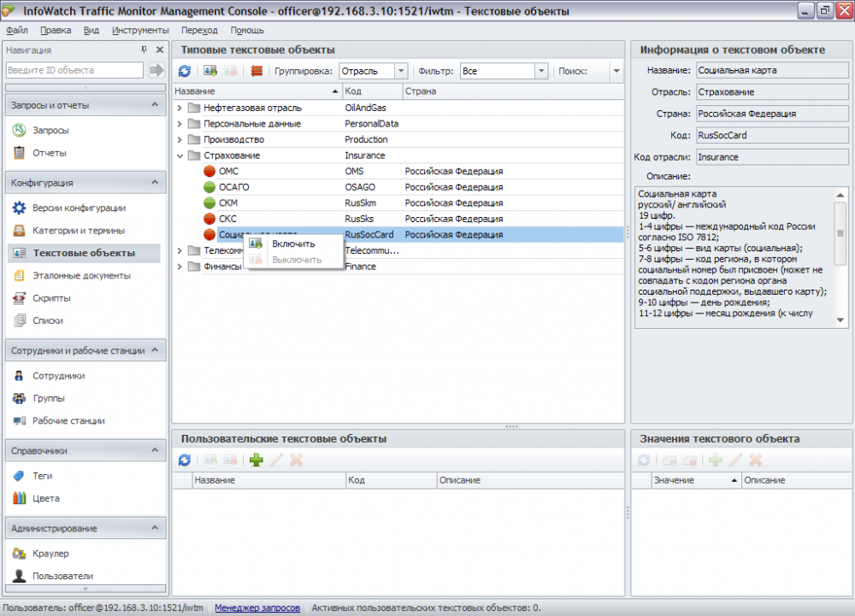Click the red list view toolbar icon
Viewport: 855px width, 616px height.
tap(256, 71)
